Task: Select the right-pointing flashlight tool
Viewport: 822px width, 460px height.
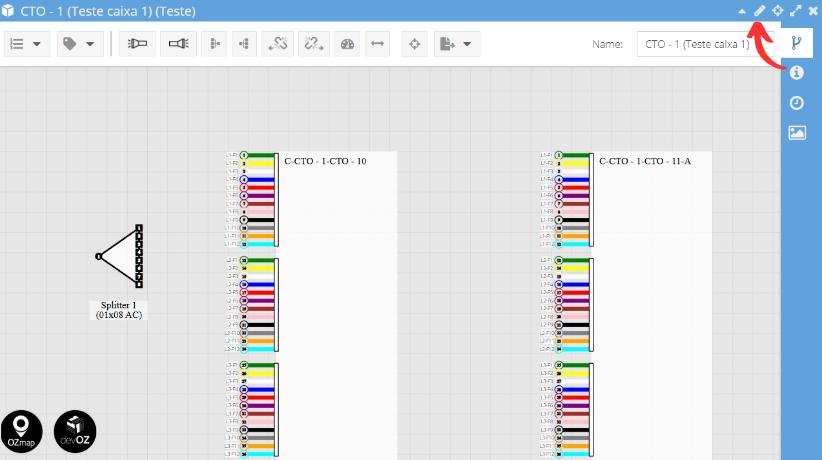Action: (x=179, y=44)
